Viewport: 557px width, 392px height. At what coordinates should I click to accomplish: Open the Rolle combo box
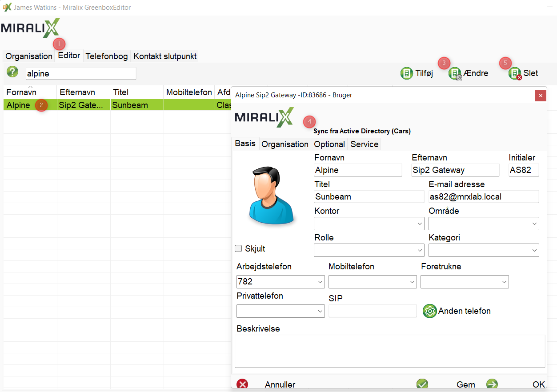420,251
